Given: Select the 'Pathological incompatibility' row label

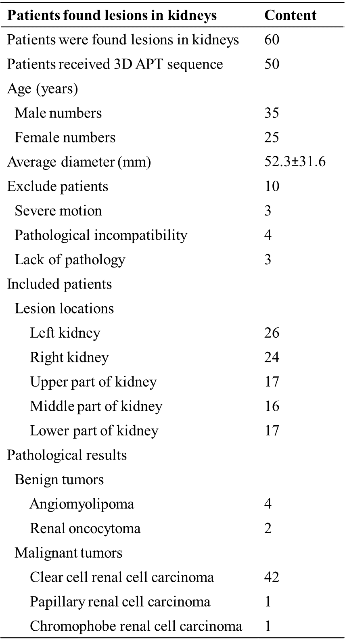Looking at the screenshot, I should click(x=101, y=235).
